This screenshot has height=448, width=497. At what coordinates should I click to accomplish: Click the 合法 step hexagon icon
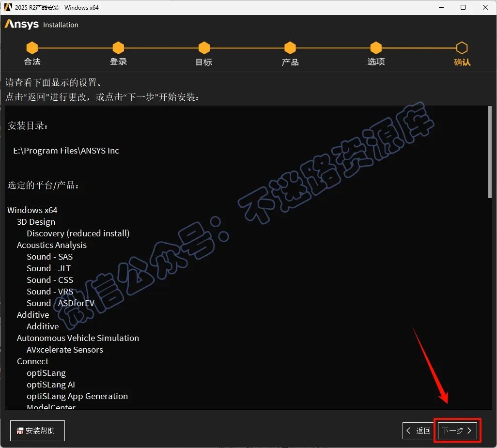coord(32,48)
